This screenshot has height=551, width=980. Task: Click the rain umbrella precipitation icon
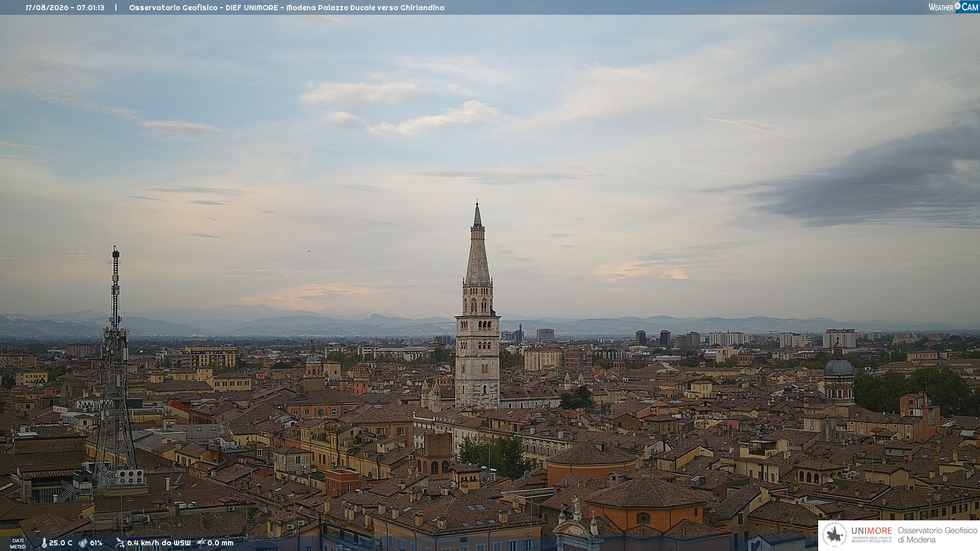point(201,543)
